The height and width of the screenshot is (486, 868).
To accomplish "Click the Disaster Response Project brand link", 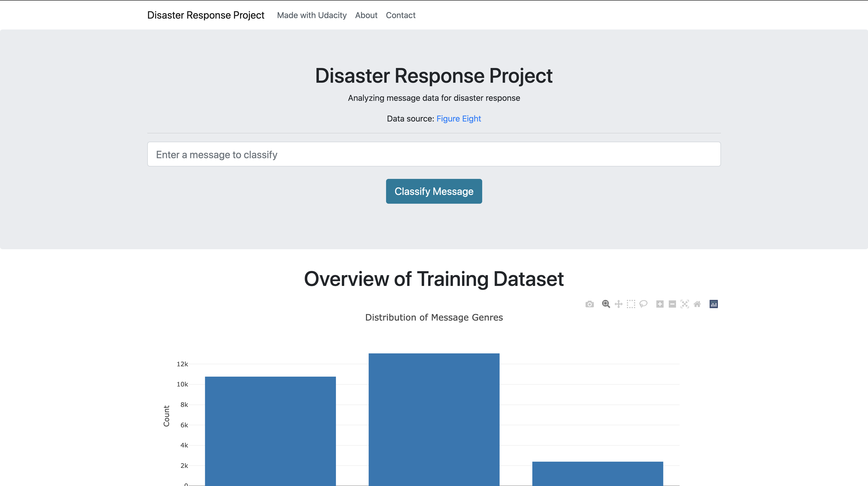I will [205, 15].
